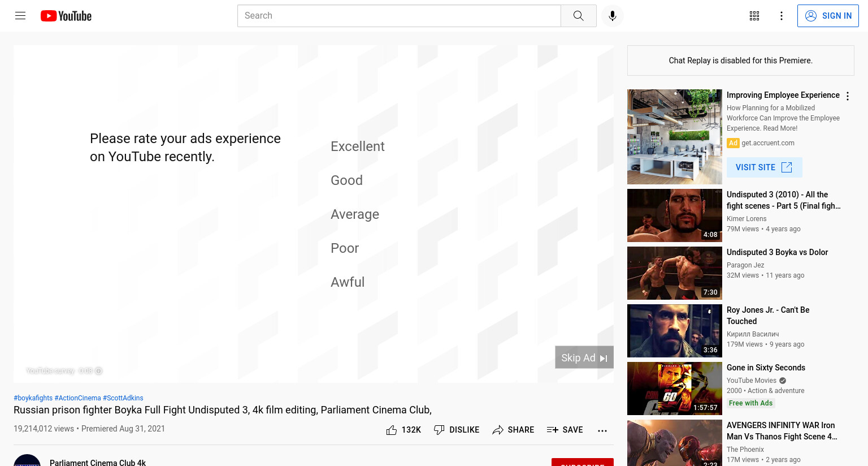868x466 pixels.
Task: Open the Paragon Jez channel name
Action: tap(745, 265)
